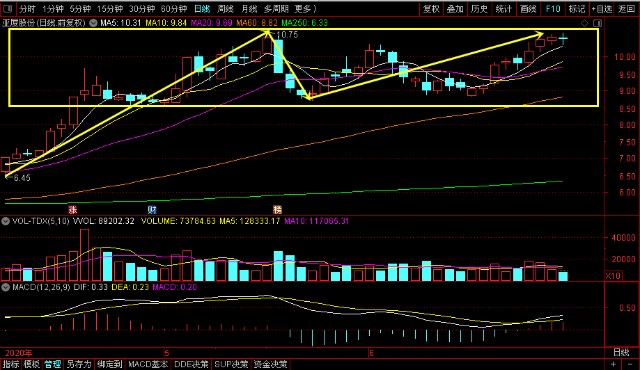
Task: Click the blue 财 financial report marker
Action: (152, 210)
